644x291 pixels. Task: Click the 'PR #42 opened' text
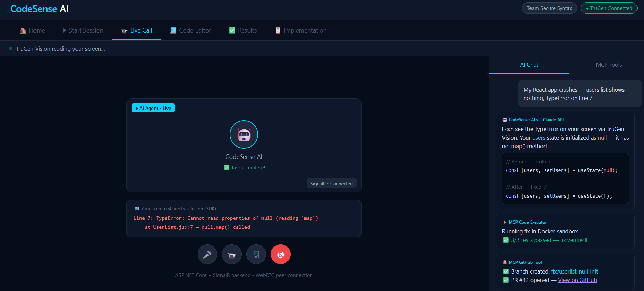(x=530, y=280)
